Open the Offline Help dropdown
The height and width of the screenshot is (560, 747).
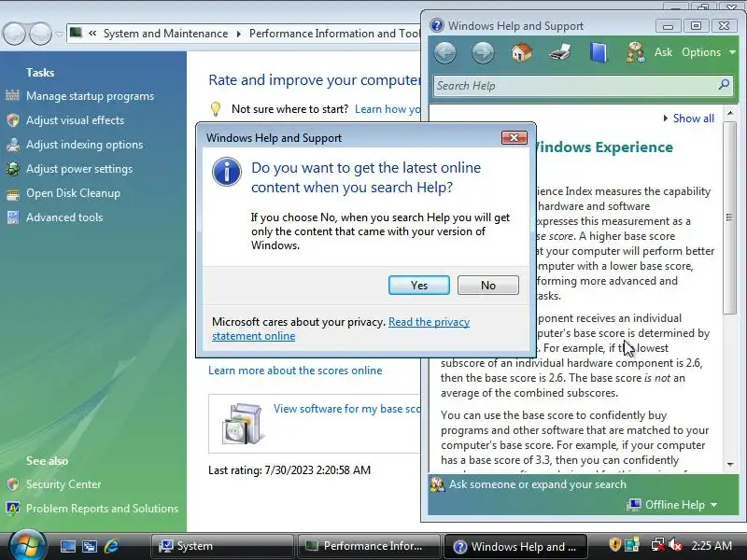pos(673,505)
